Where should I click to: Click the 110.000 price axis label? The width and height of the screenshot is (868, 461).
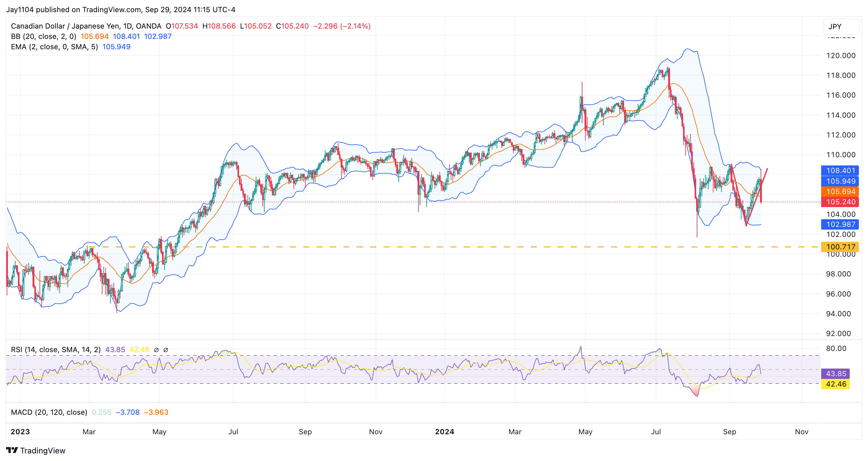(x=841, y=155)
